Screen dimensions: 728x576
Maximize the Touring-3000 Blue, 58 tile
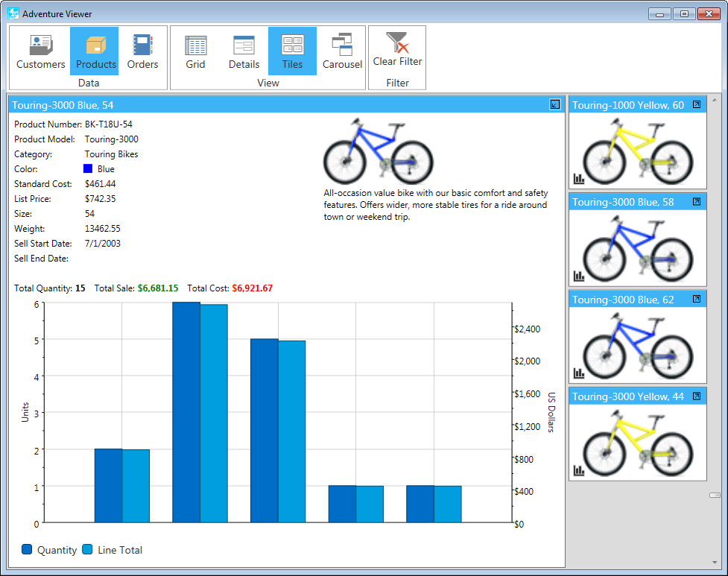(x=697, y=201)
